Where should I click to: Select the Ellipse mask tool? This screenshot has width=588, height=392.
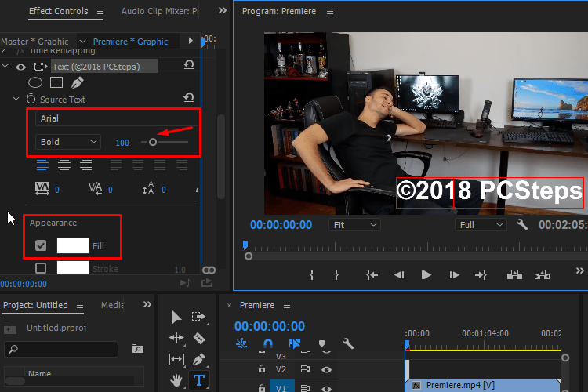(35, 82)
